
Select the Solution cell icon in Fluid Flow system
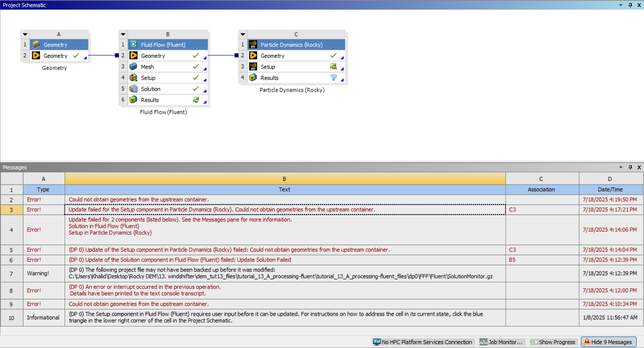tap(133, 89)
